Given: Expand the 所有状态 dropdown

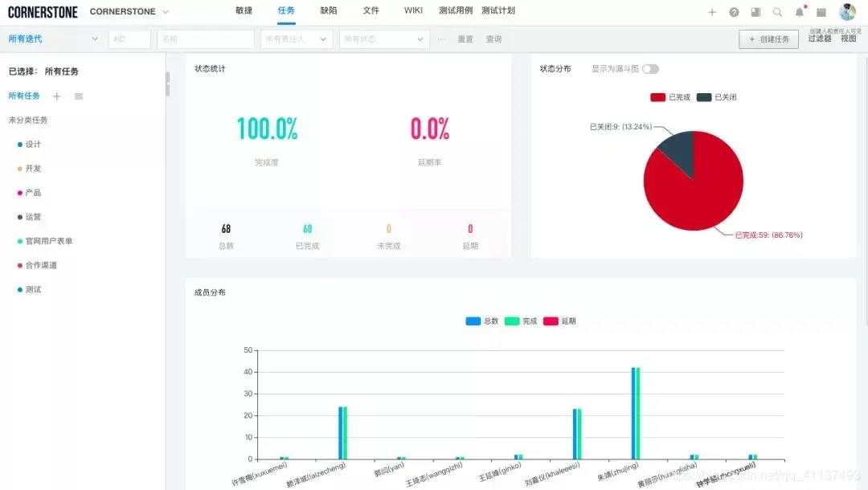Looking at the screenshot, I should coord(383,39).
